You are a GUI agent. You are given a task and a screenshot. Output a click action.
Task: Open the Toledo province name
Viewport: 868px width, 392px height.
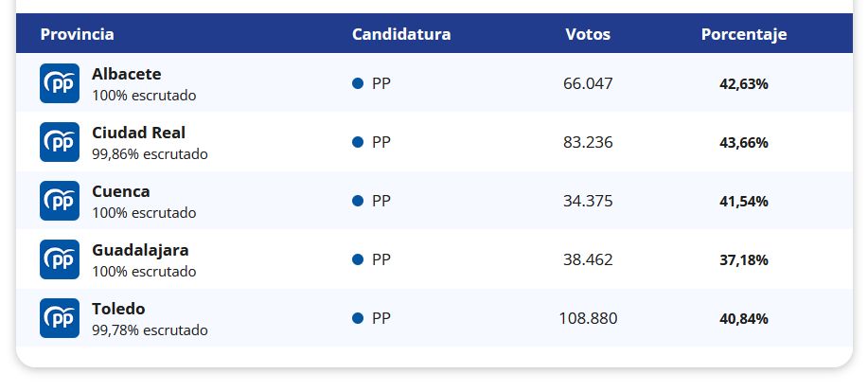point(118,309)
